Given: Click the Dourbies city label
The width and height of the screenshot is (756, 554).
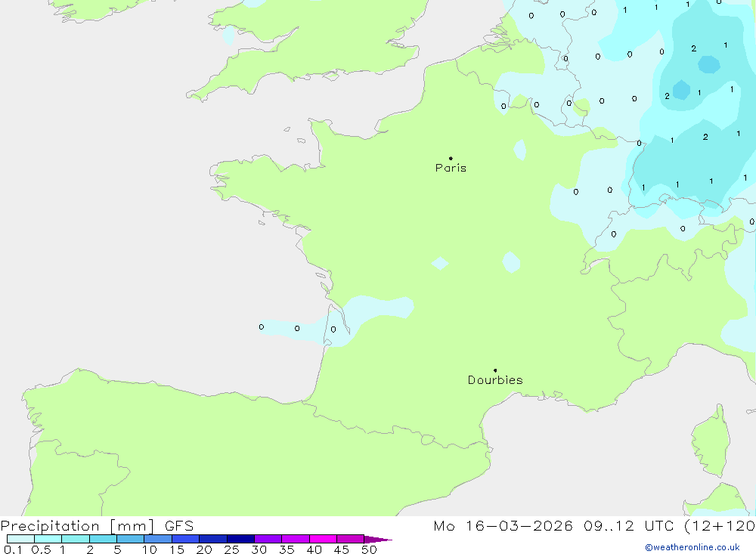Looking at the screenshot, I should (495, 380).
